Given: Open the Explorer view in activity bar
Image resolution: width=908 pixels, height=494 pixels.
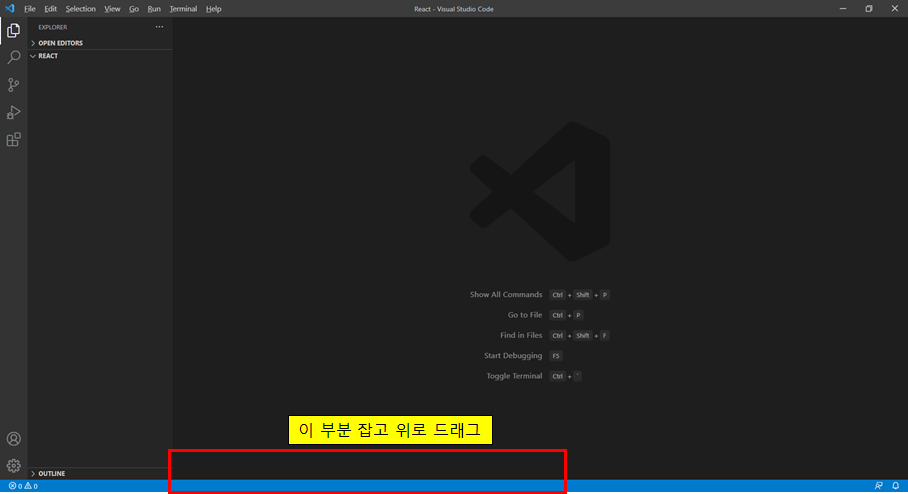Looking at the screenshot, I should point(13,30).
